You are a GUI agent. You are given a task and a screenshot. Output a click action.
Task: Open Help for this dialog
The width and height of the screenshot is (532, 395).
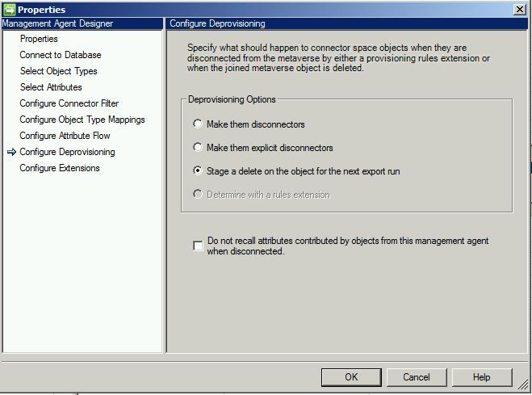pyautogui.click(x=482, y=377)
